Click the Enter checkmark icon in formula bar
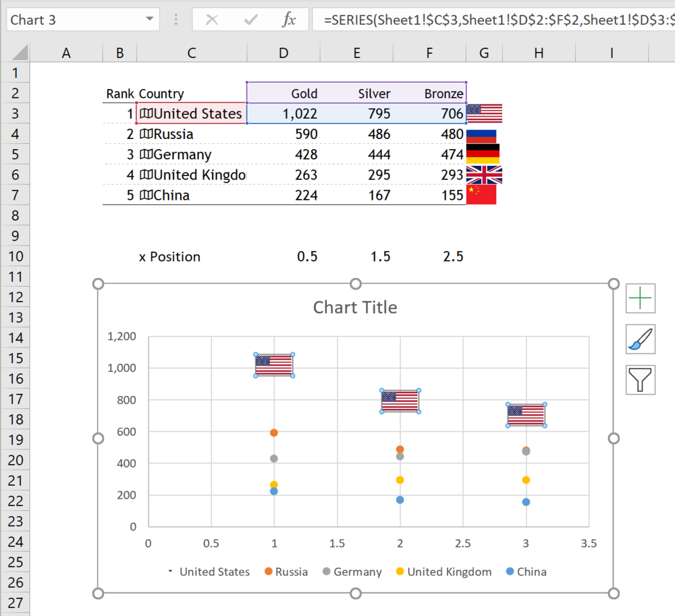Image resolution: width=675 pixels, height=616 pixels. 250,20
